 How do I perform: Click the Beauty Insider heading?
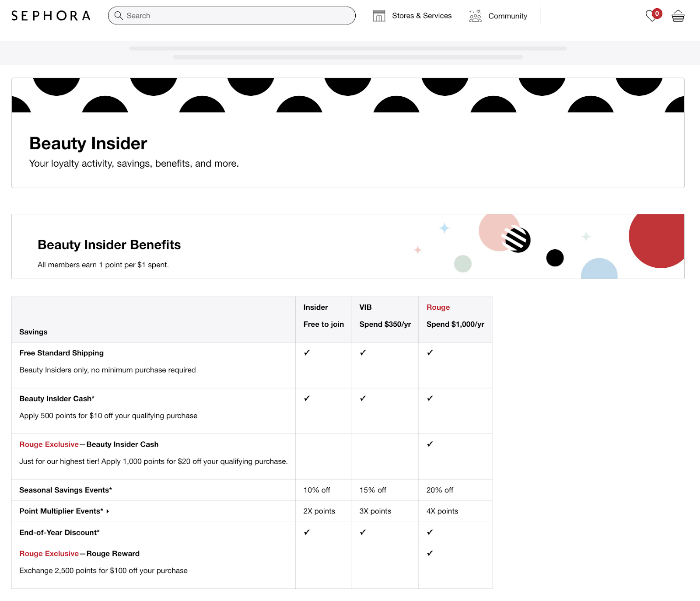(88, 143)
